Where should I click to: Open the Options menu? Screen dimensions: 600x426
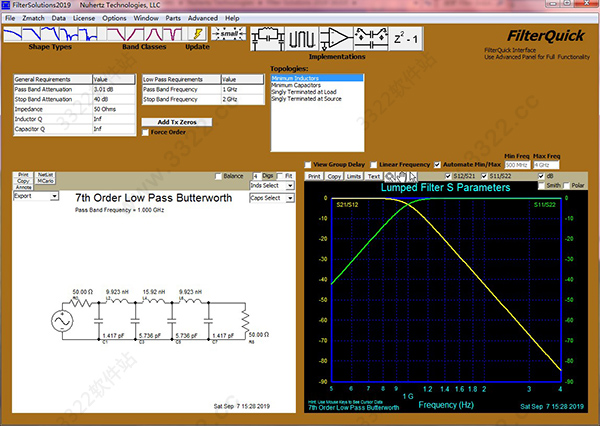tap(114, 18)
